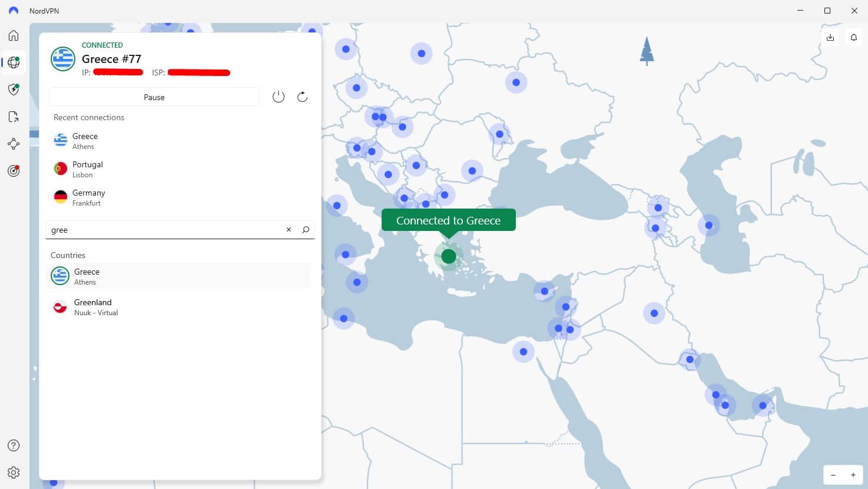868x489 pixels.
Task: Click the 'CONNECTED' status text
Action: pyautogui.click(x=102, y=45)
